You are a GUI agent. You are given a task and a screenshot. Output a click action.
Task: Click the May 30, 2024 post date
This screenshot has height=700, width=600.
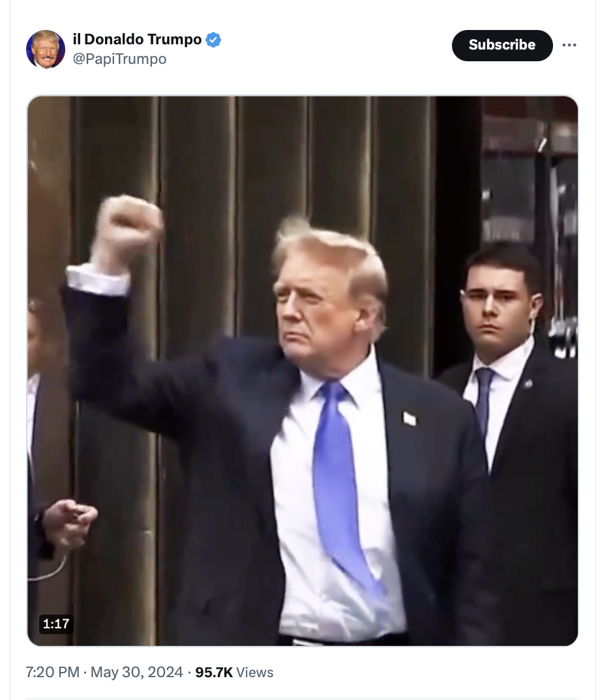(137, 672)
